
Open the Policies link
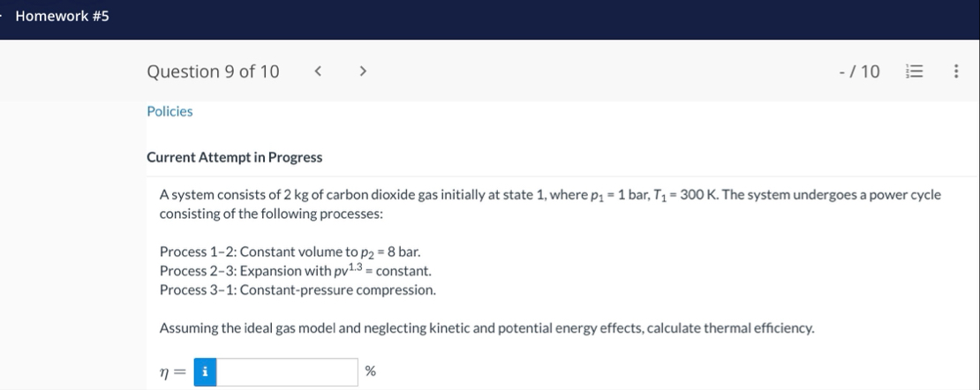coord(170,111)
